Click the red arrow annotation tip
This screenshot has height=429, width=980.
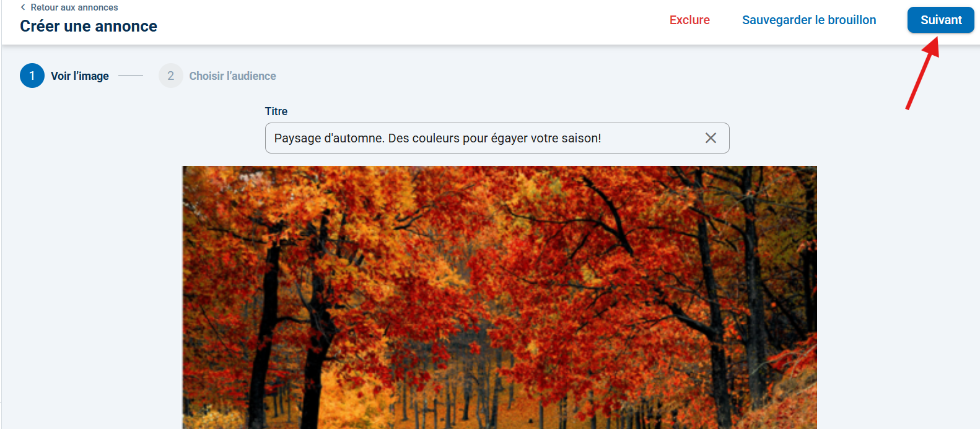[935, 40]
